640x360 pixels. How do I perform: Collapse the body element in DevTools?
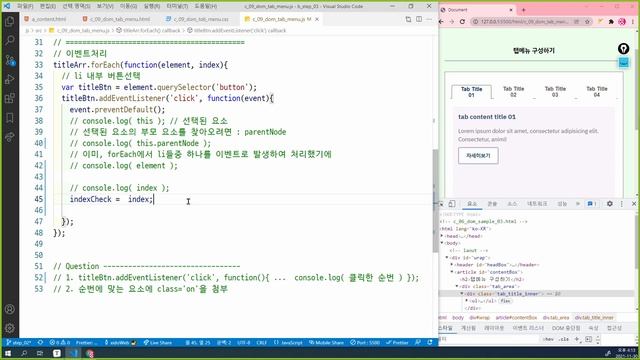(x=442, y=243)
